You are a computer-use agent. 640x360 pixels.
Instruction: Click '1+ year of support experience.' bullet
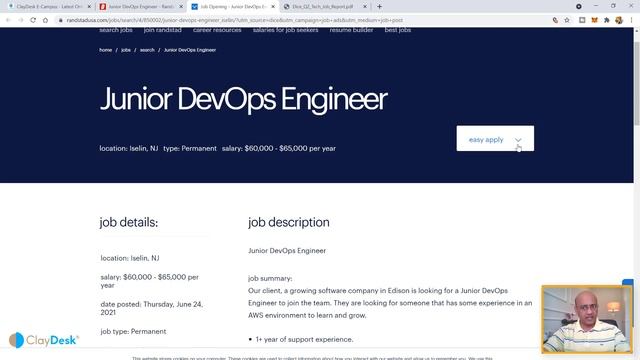304,339
